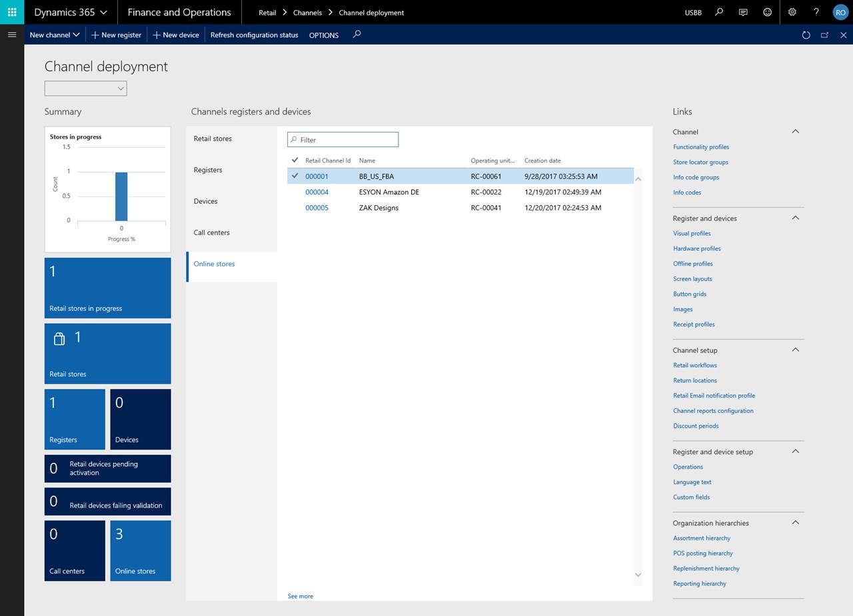Image resolution: width=853 pixels, height=616 pixels.
Task: Click the Retail breadcrumb
Action: [267, 13]
